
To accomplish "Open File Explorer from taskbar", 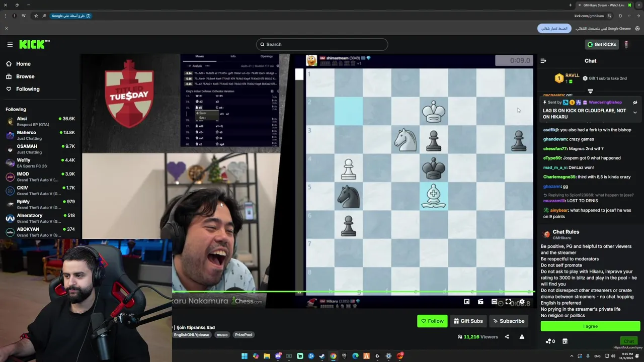I will coord(267,356).
